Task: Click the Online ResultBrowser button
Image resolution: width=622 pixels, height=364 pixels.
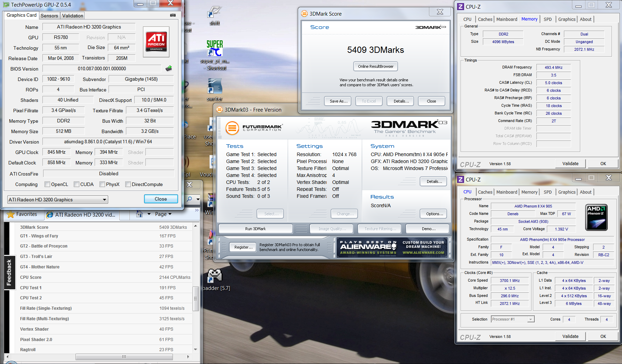Action: 376,66
